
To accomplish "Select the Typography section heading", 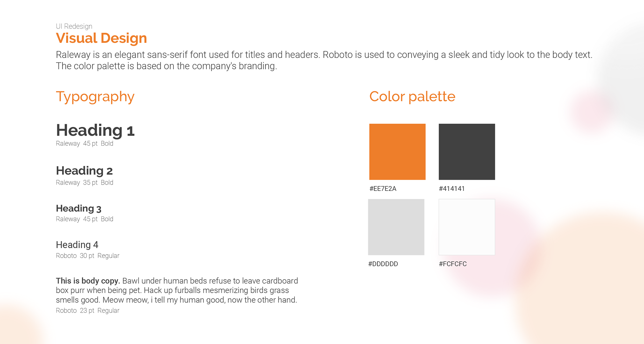I will tap(95, 97).
